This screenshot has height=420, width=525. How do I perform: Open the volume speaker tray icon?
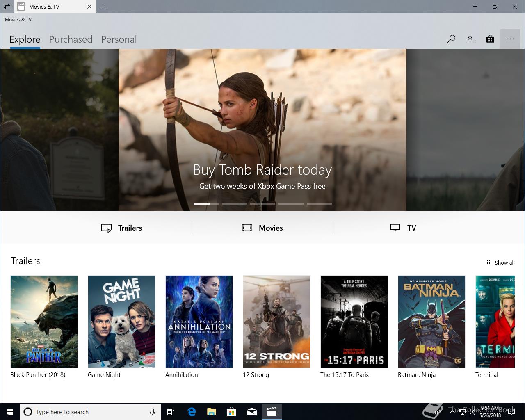tap(471, 412)
